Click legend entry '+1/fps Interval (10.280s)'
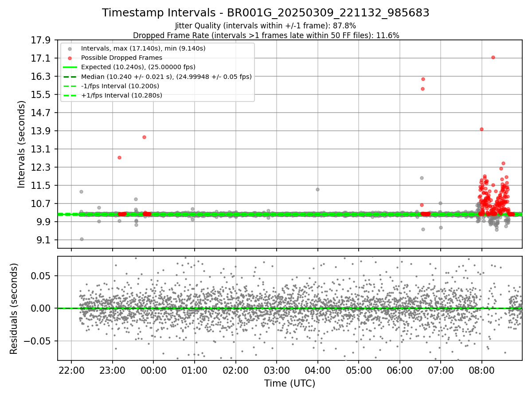This screenshot has width=532, height=399. (x=121, y=95)
